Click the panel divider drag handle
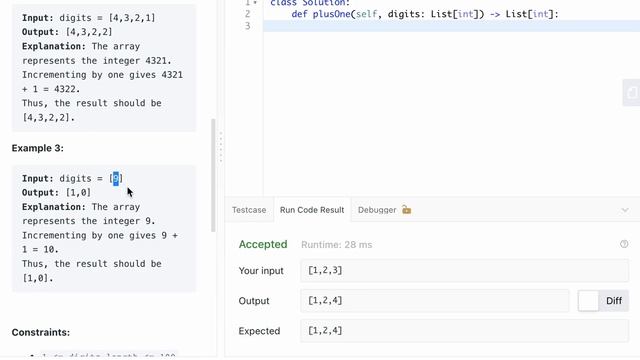640x360 pixels. pos(221,147)
